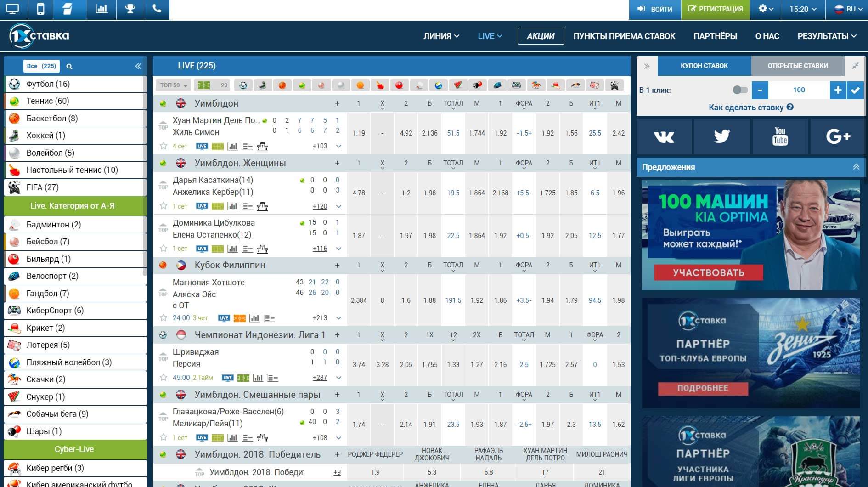Filter live events by baseball icon
The image size is (868, 487).
pyautogui.click(x=321, y=85)
